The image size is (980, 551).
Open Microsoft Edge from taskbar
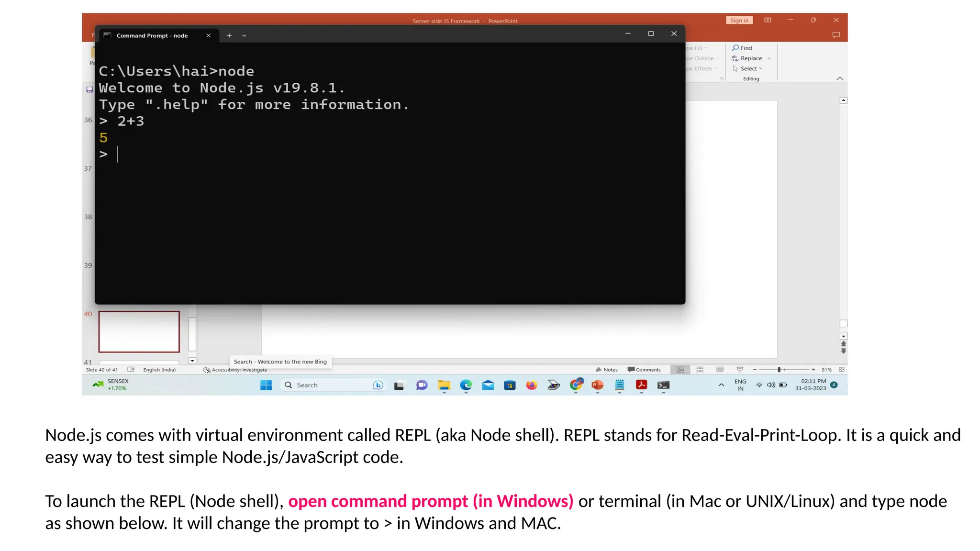[x=466, y=385]
